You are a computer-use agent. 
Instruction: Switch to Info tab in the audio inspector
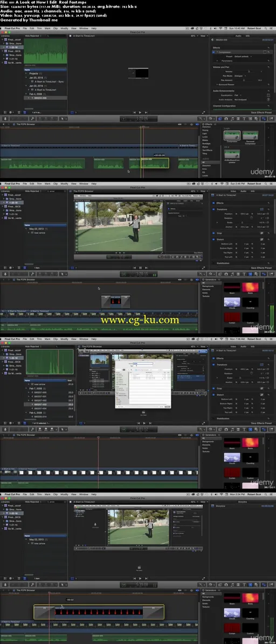pos(247,36)
